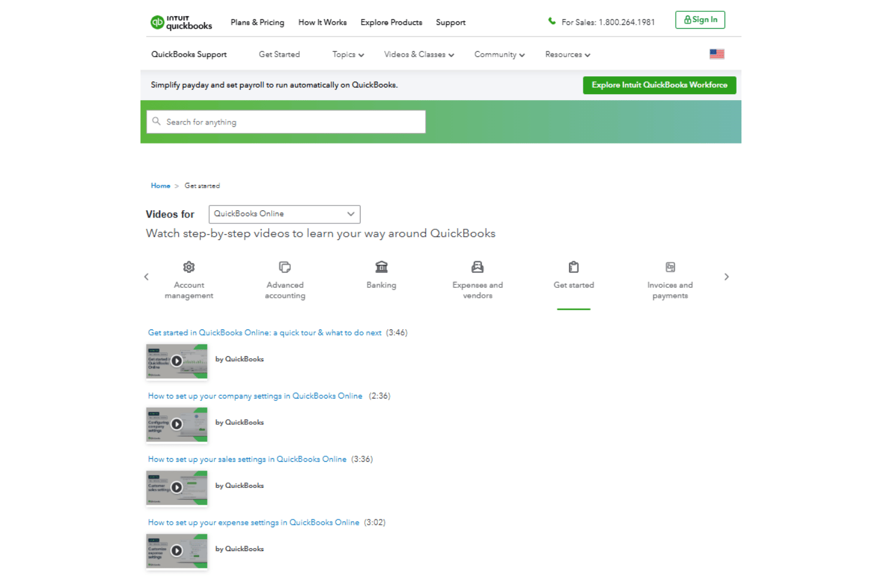This screenshot has height=588, width=882.
Task: Open How It Works menu item
Action: tap(322, 23)
